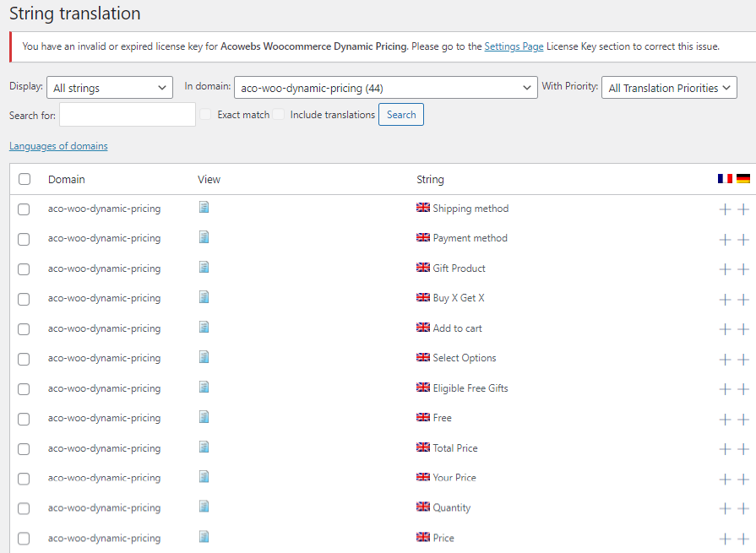The height and width of the screenshot is (553, 756).
Task: Click the French flag column header
Action: 725,179
